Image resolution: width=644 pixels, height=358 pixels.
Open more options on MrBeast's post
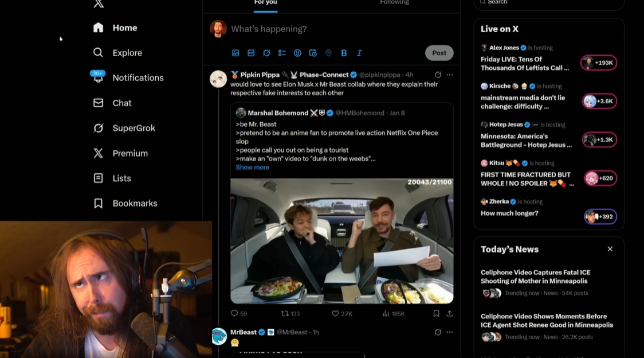pyautogui.click(x=450, y=332)
